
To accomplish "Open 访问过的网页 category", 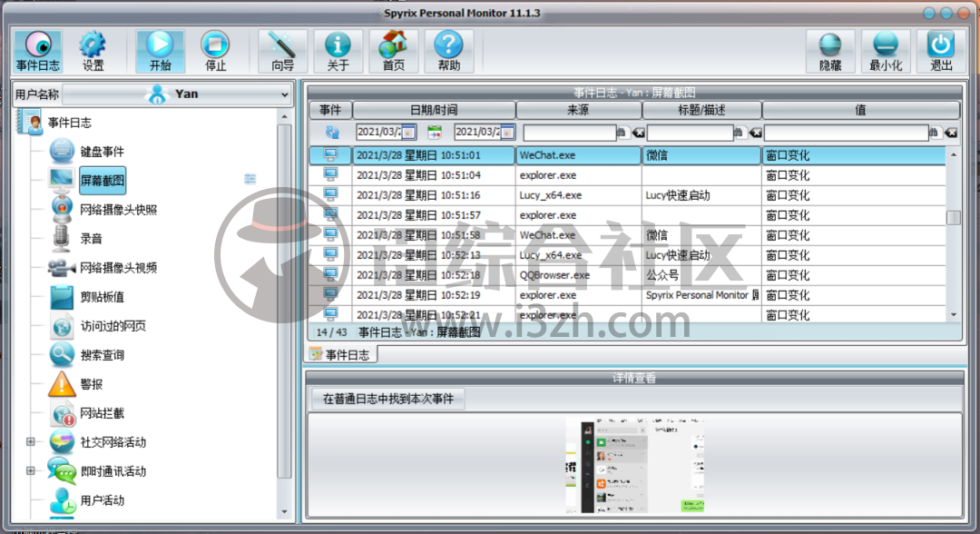I will coord(113,326).
